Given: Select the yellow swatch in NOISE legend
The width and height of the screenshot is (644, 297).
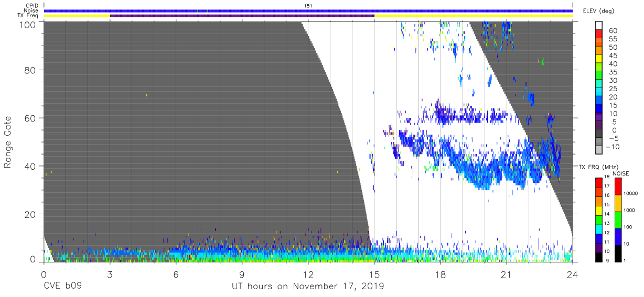Looking at the screenshot, I should click(x=618, y=203).
